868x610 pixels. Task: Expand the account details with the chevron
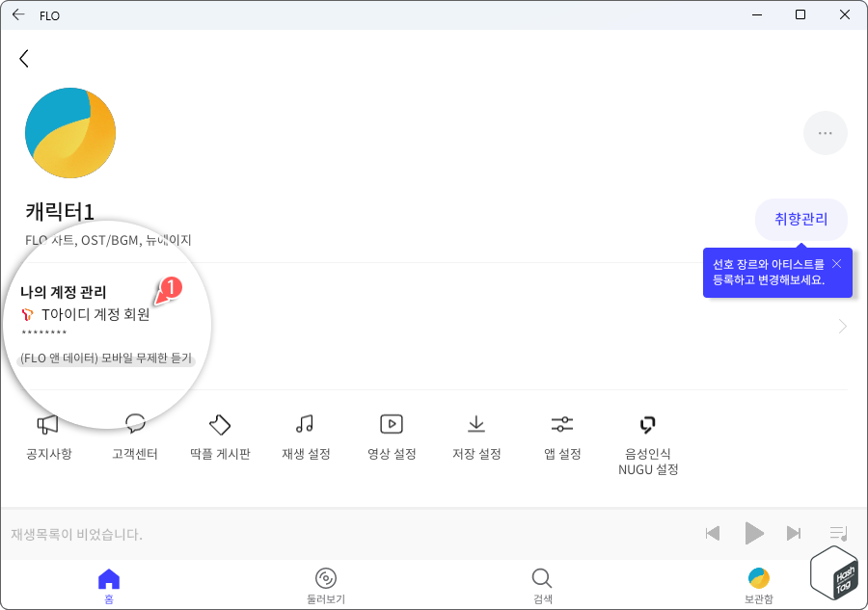(844, 328)
